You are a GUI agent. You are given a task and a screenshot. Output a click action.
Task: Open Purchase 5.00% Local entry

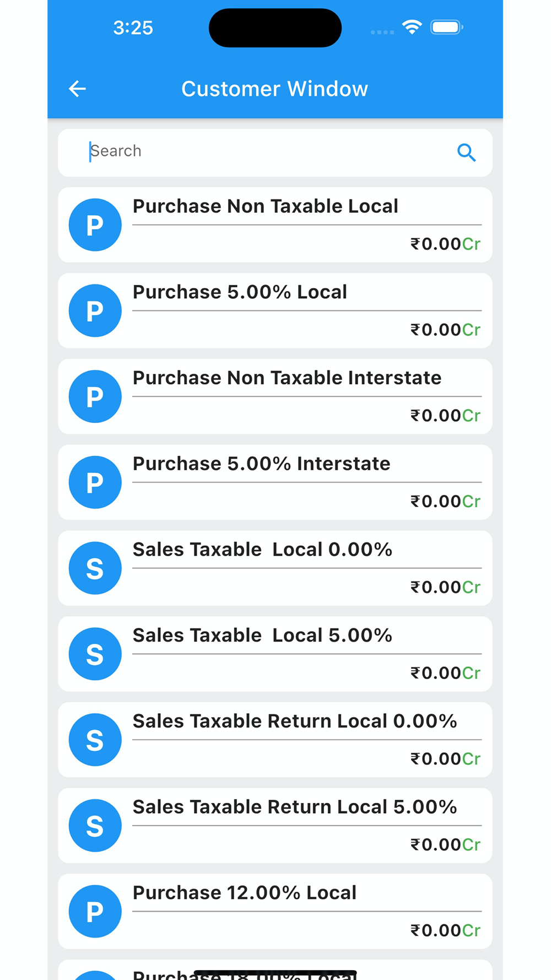[x=240, y=292]
